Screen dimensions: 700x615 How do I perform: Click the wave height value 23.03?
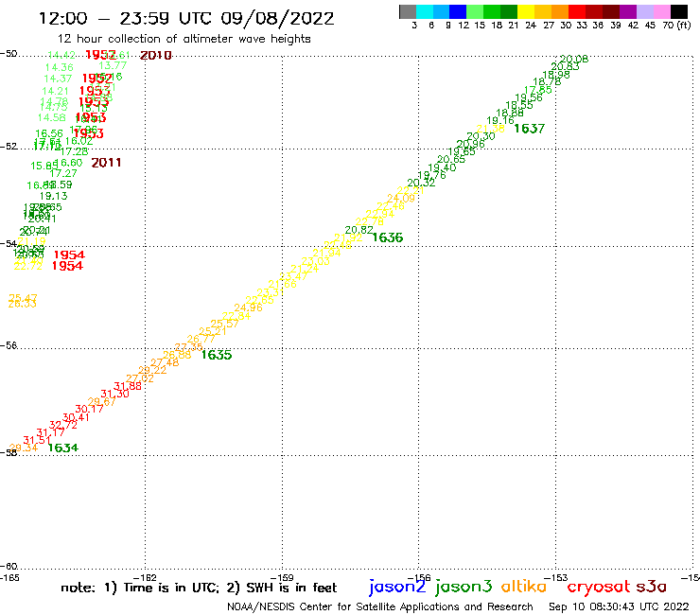coord(315,261)
